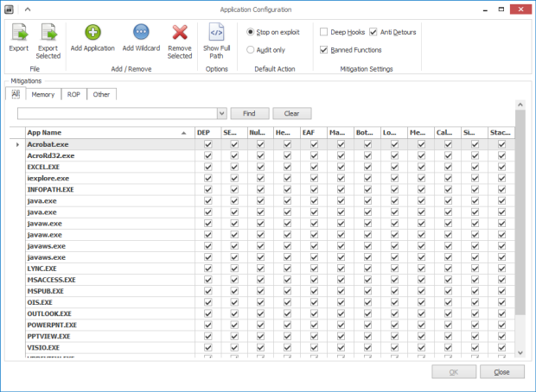The width and height of the screenshot is (536, 392).
Task: Click the greyed OK button
Action: pyautogui.click(x=454, y=372)
